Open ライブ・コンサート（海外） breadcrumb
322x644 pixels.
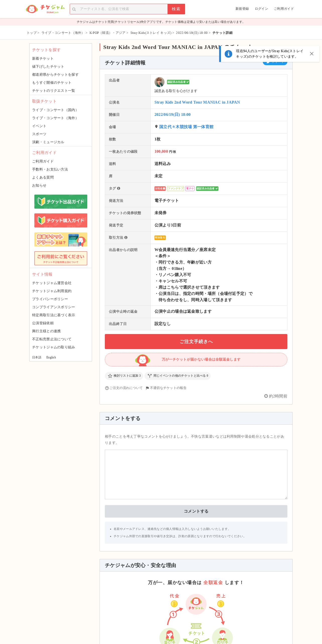coord(63,33)
